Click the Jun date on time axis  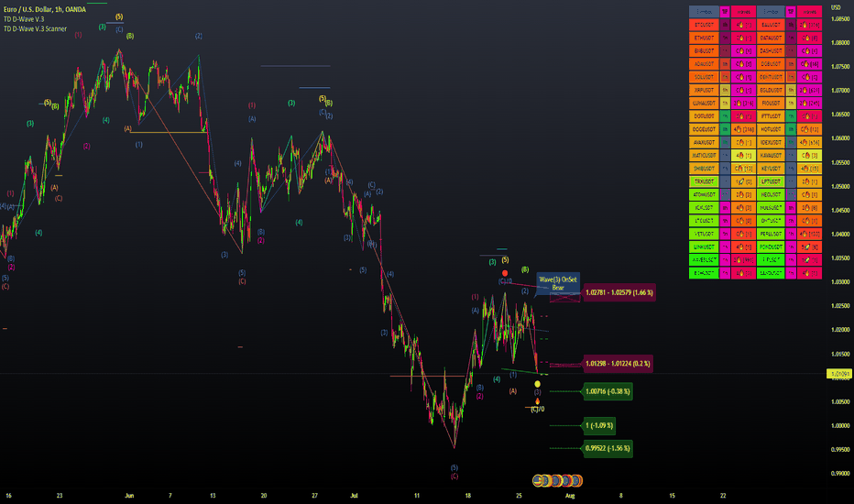coord(129,495)
